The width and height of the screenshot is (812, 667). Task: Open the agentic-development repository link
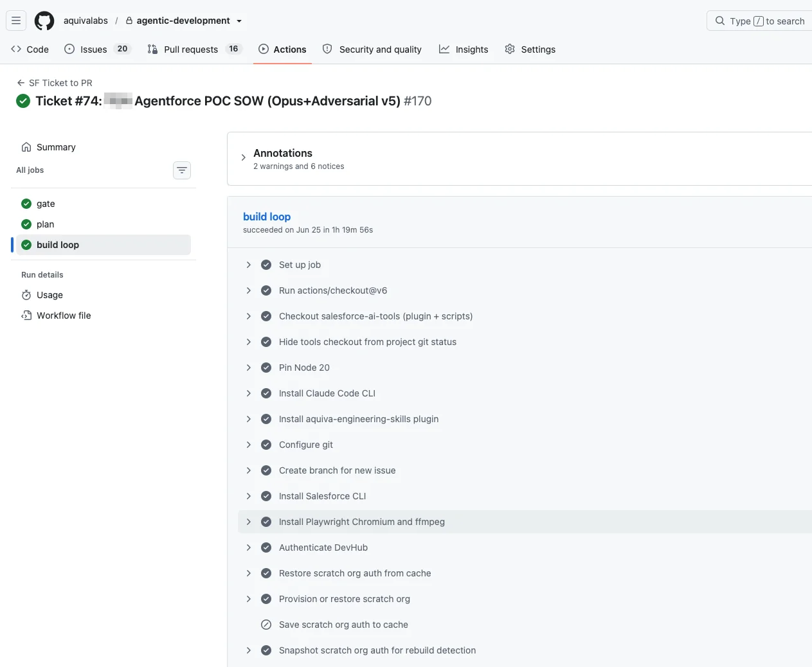point(183,21)
